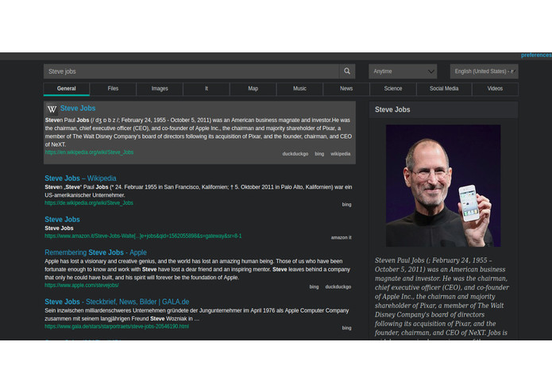Follow the www.gala.de starportraets URL
Image resolution: width=552 pixels, height=392 pixels.
[x=117, y=326]
